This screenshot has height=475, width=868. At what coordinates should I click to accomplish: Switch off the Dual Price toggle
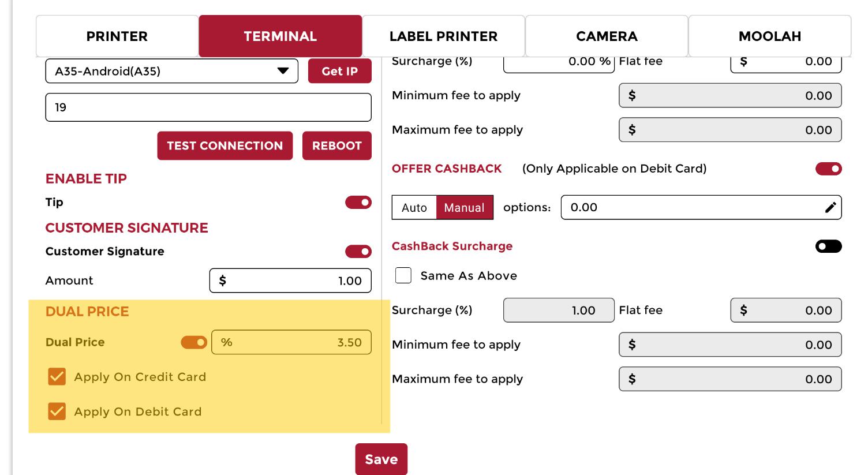[194, 342]
